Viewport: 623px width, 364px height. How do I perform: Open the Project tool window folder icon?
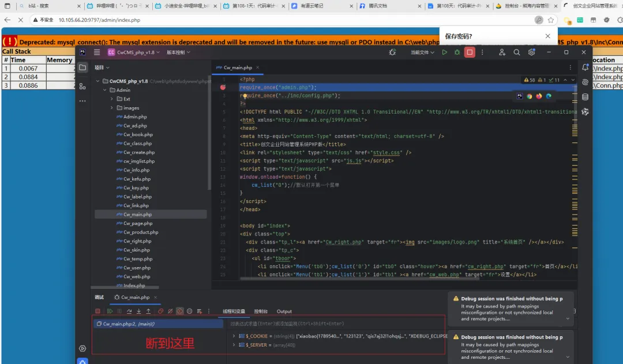[x=82, y=67]
